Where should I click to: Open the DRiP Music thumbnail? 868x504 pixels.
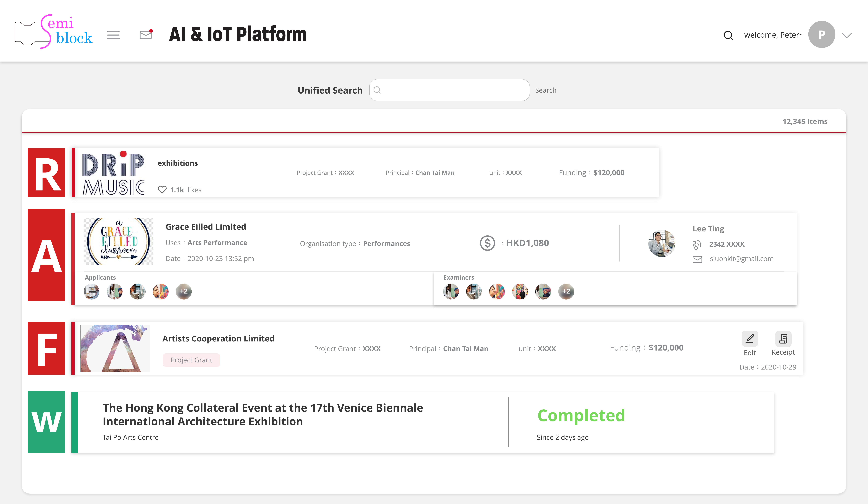[113, 173]
